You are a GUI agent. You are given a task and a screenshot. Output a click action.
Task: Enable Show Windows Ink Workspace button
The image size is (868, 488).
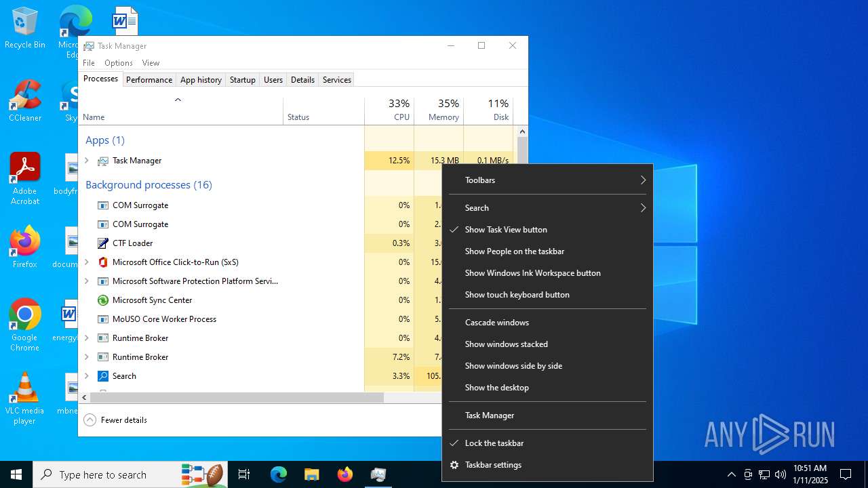[547, 273]
